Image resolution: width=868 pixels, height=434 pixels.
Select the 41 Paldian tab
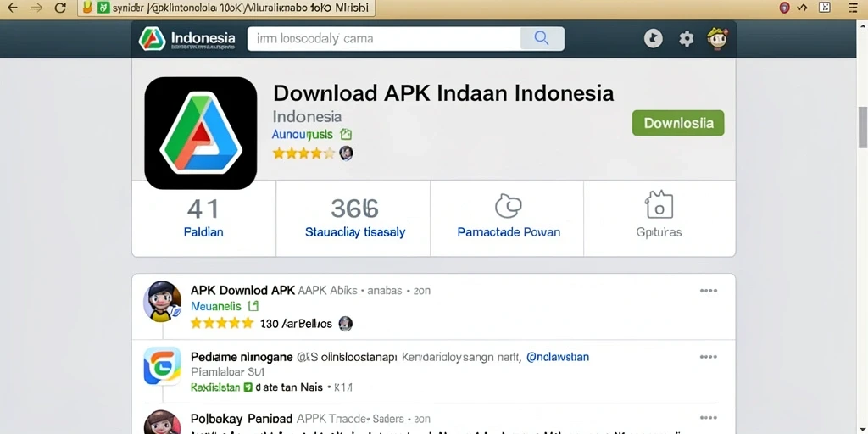coord(203,218)
